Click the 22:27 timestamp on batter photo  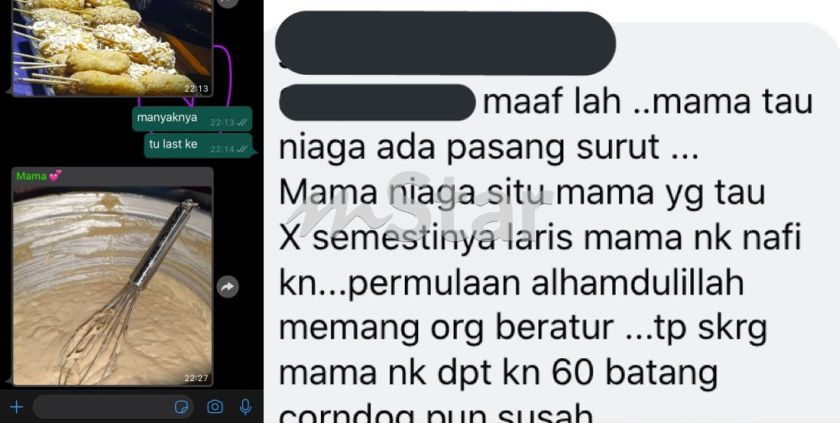click(x=196, y=378)
